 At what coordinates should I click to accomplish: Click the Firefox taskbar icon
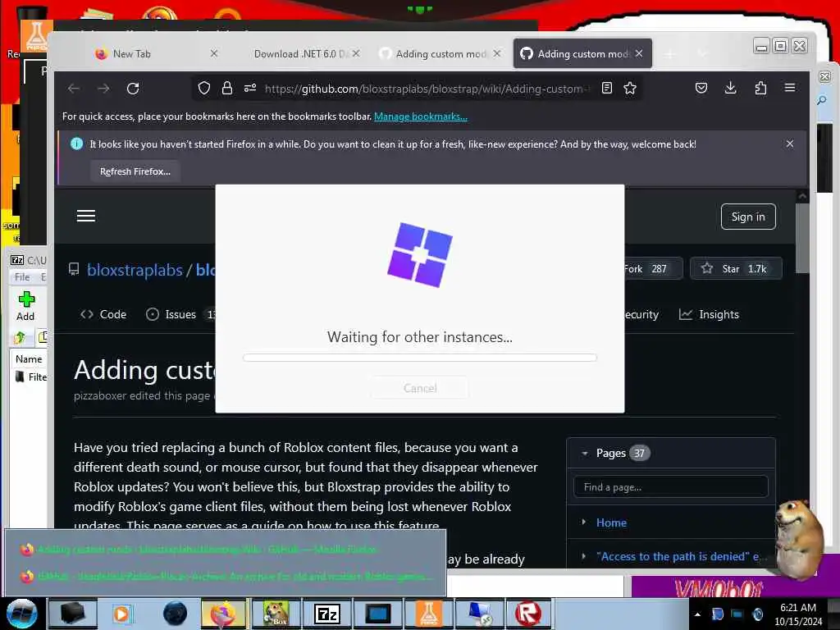223,614
